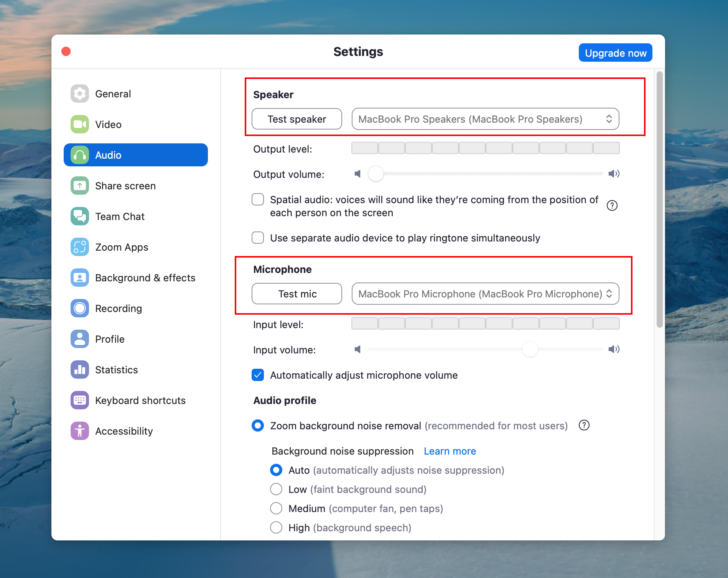Check separate audio device for ringtone
This screenshot has width=728, height=578.
click(258, 238)
